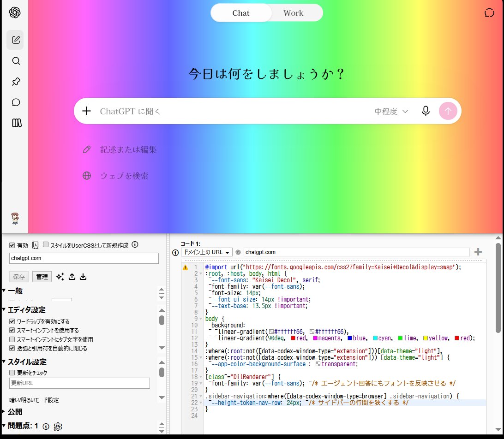Image resolution: width=504 pixels, height=439 pixels.
Task: Open the gear linter settings next to 問題点
Action: (x=58, y=427)
